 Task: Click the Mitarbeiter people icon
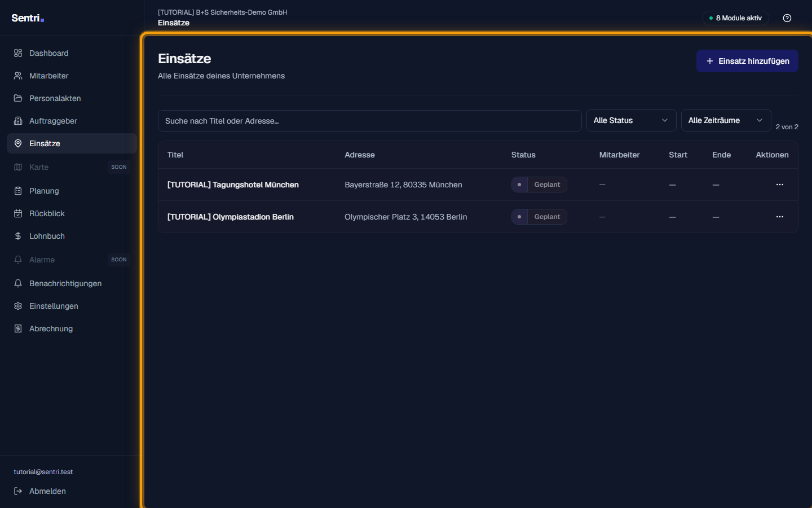point(18,76)
